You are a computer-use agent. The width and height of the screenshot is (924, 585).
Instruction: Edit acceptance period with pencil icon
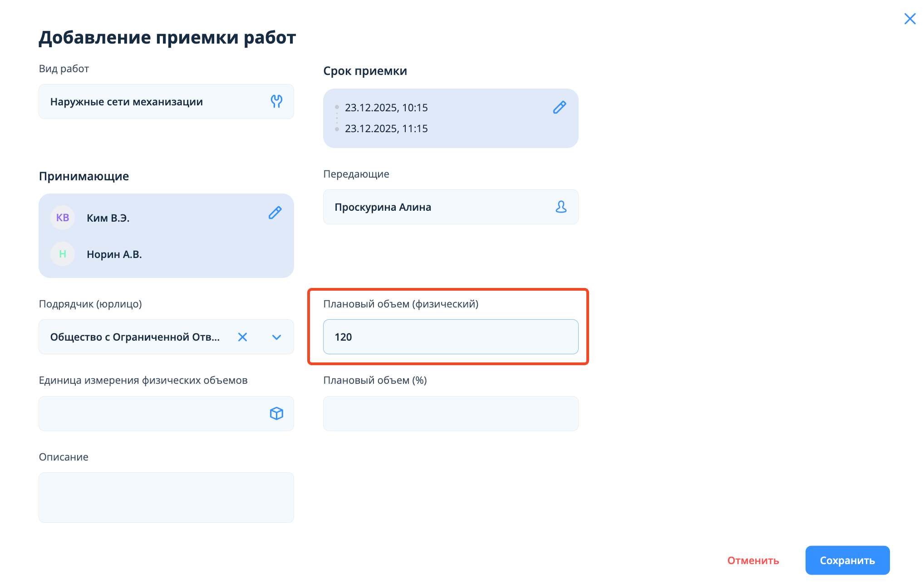(560, 107)
